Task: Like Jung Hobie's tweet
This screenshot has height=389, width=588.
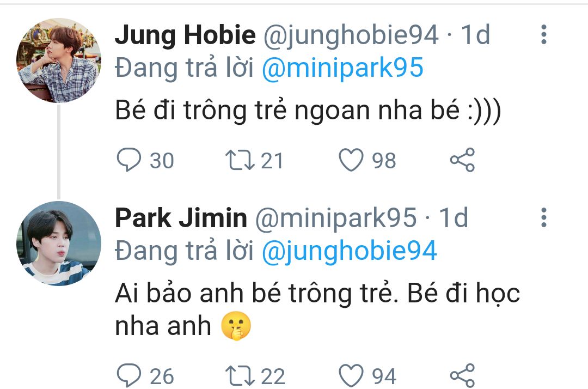Action: [x=351, y=160]
